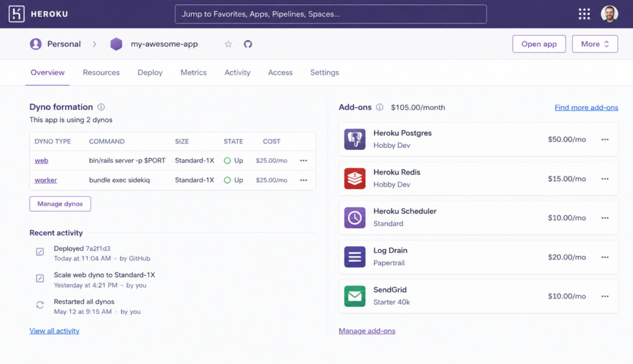The image size is (633, 364).
Task: Click the my-awesome-app hexagon icon
Action: 116,44
